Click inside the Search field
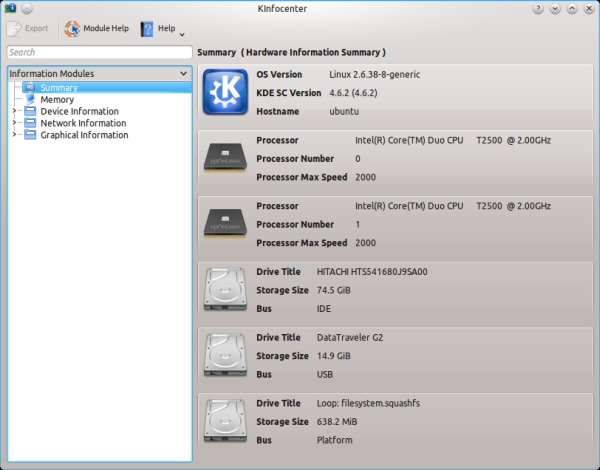The height and width of the screenshot is (470, 600). click(x=98, y=52)
